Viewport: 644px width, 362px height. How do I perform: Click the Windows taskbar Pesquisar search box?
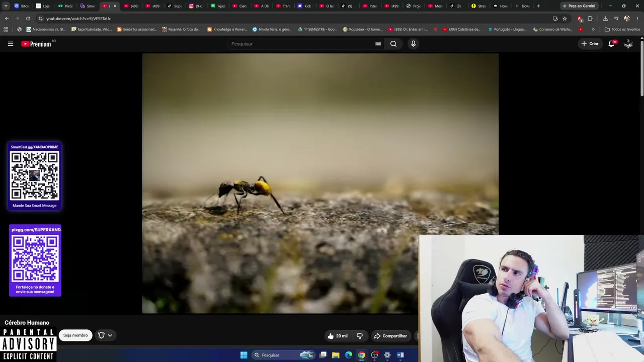[284, 355]
